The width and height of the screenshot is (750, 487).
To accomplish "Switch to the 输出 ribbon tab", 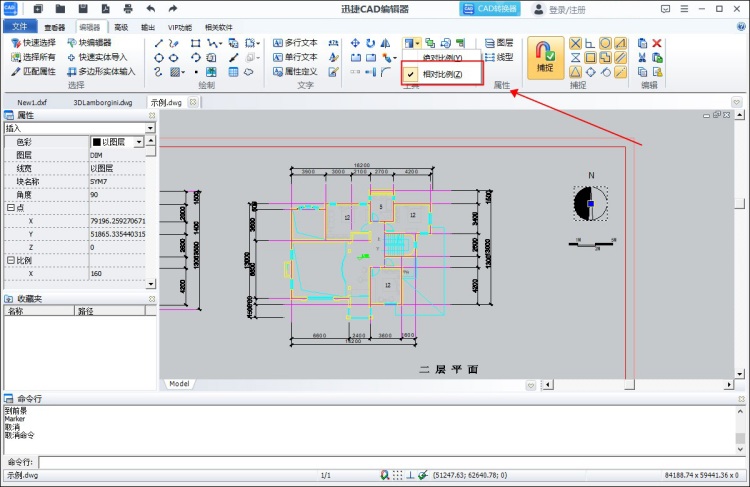I will [148, 28].
